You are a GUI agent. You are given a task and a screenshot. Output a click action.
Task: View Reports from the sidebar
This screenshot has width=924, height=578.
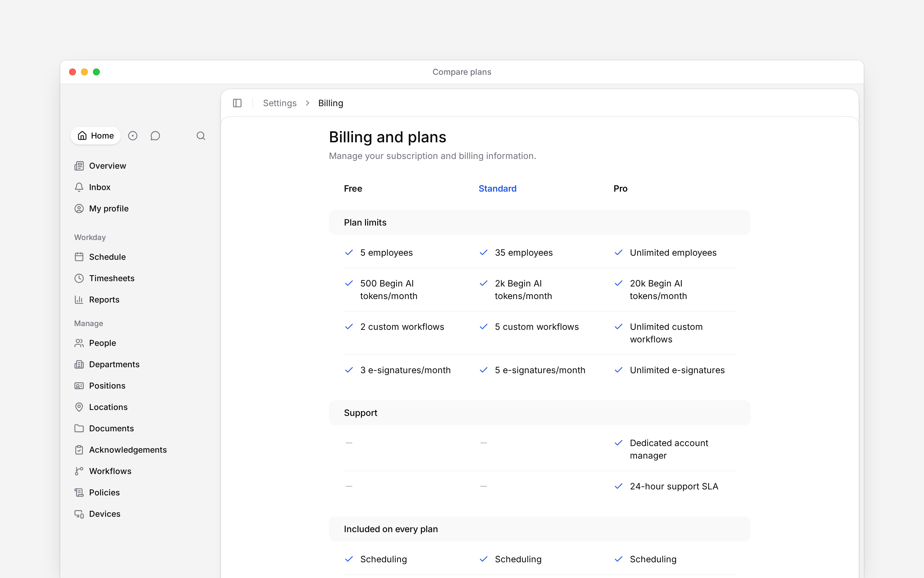point(104,300)
